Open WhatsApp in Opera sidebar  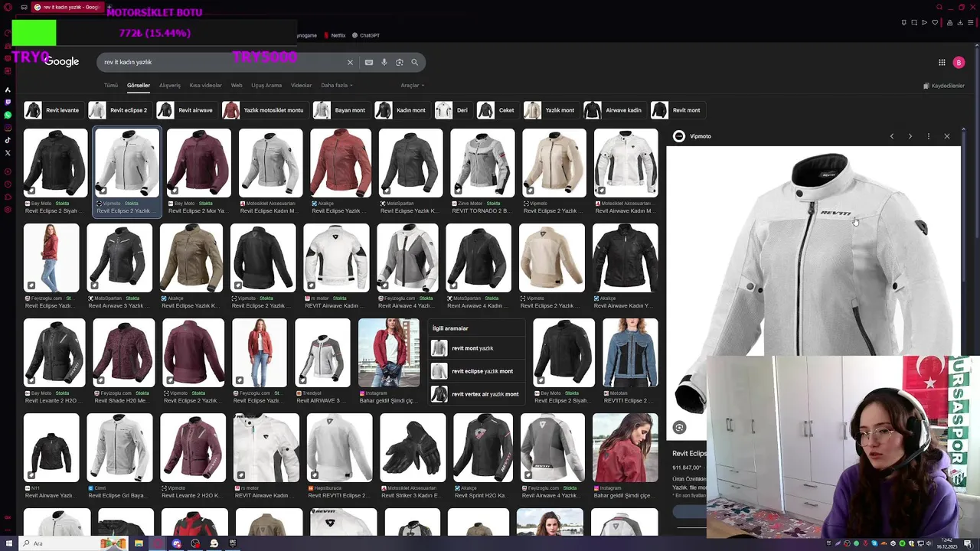coord(8,115)
